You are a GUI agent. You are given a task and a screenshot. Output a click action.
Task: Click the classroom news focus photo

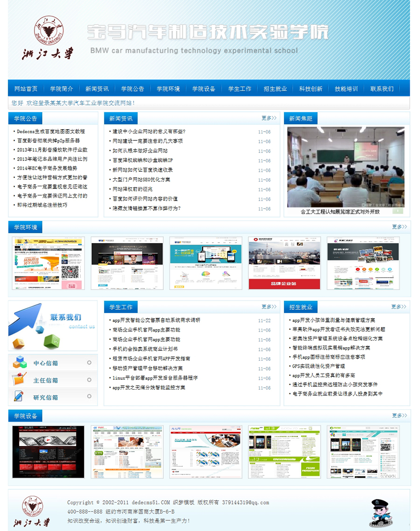[346, 167]
